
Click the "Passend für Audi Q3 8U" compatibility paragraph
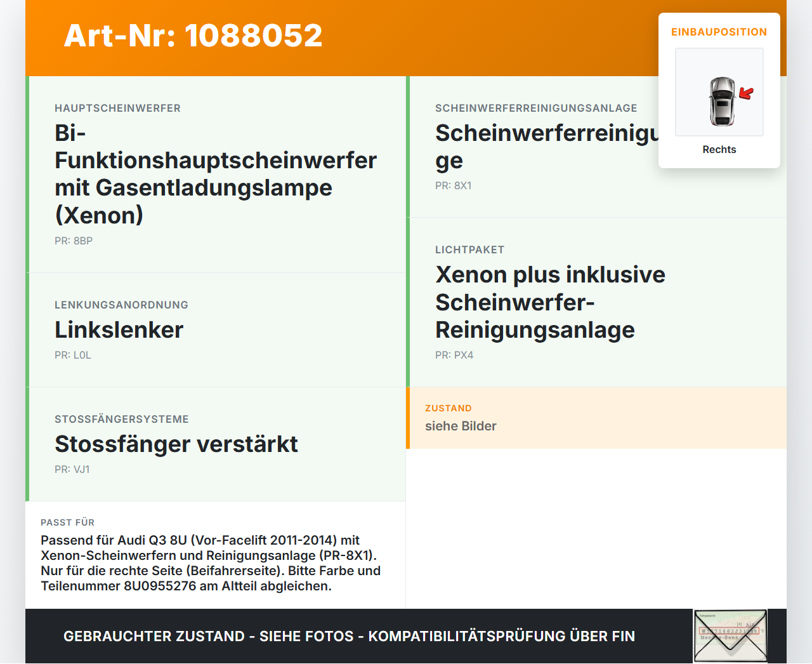click(x=211, y=563)
